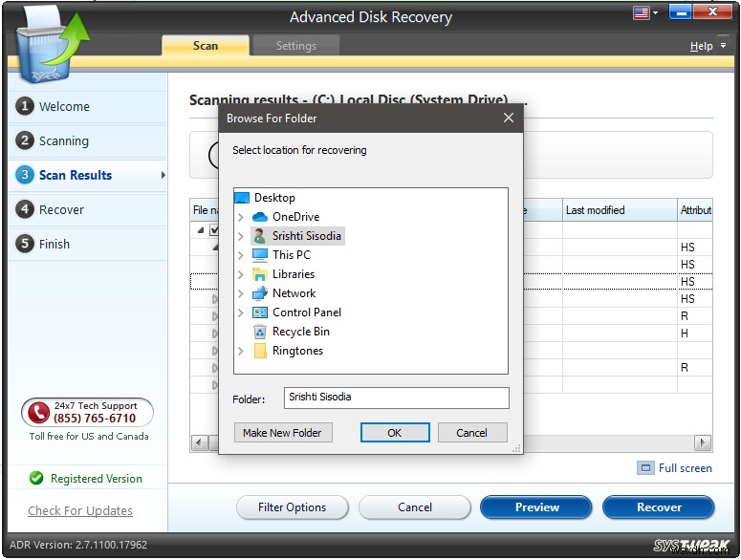Click the Filter Options button
Screen dimensions: 741x560
[x=292, y=507]
